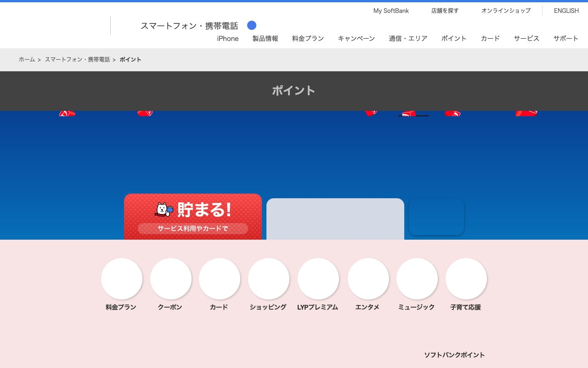This screenshot has width=588, height=368.
Task: Open the キャンペーン menu item
Action: point(356,39)
